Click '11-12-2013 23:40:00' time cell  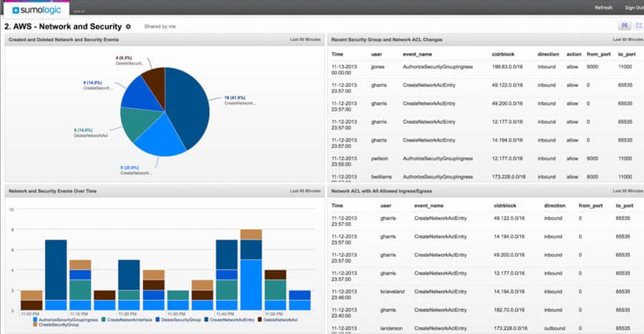(344, 313)
